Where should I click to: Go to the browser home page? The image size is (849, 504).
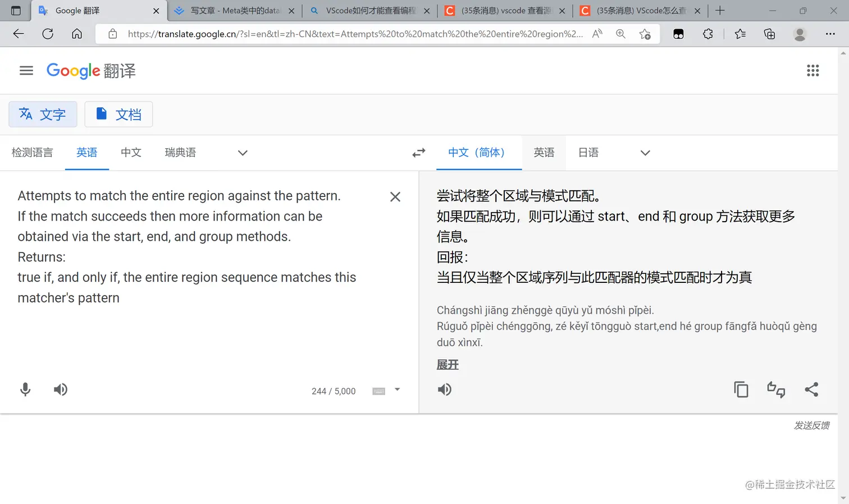[x=77, y=34]
